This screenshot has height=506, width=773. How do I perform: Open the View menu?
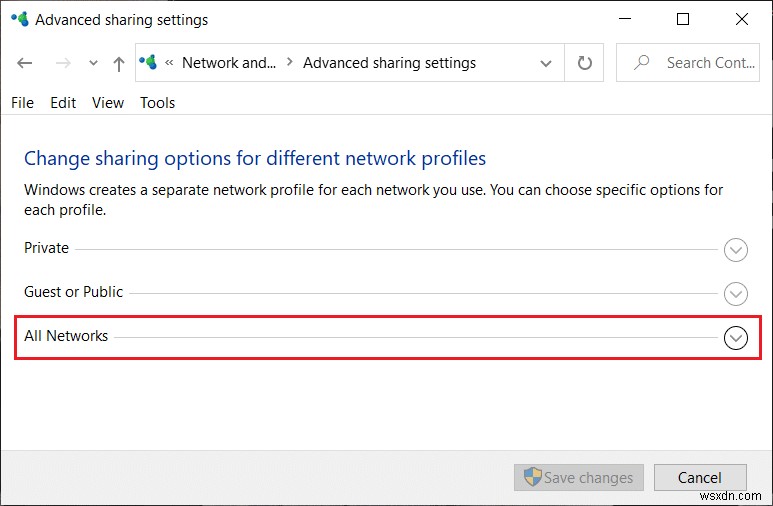click(x=108, y=102)
